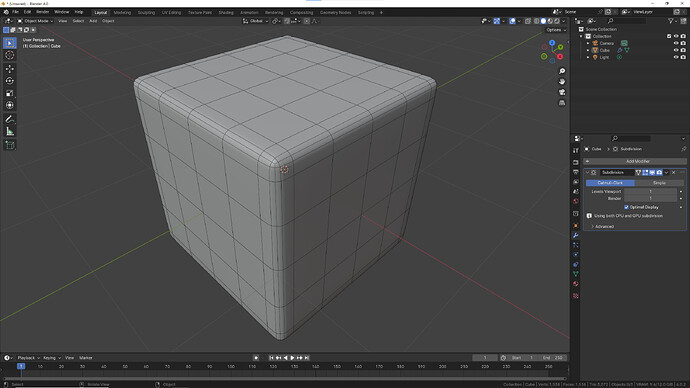Viewport: 690px width, 388px height.
Task: Open the Object properties orange square tab
Action: click(576, 225)
